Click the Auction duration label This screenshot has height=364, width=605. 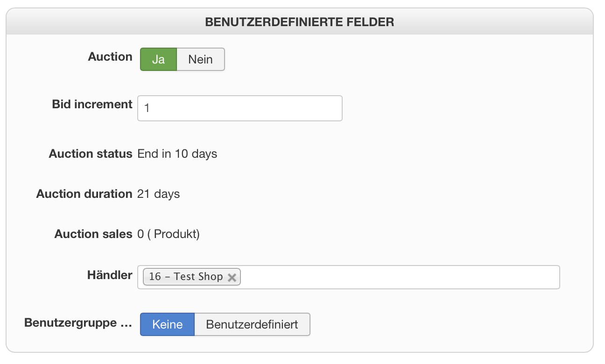[84, 194]
